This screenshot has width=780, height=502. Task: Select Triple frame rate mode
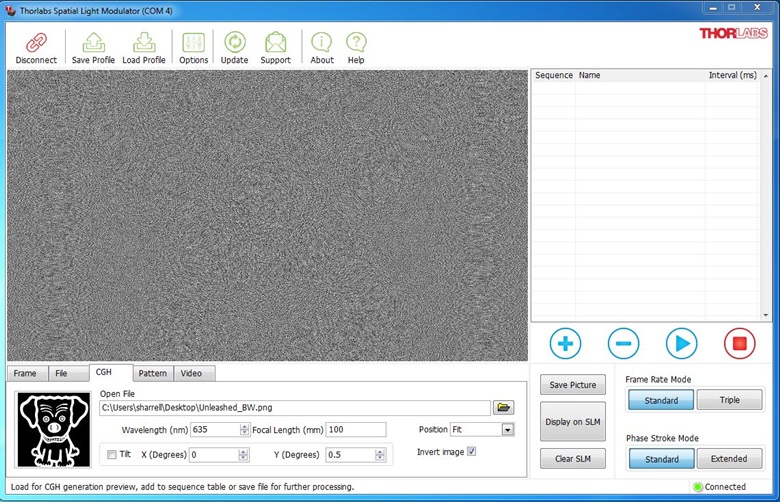pos(729,400)
